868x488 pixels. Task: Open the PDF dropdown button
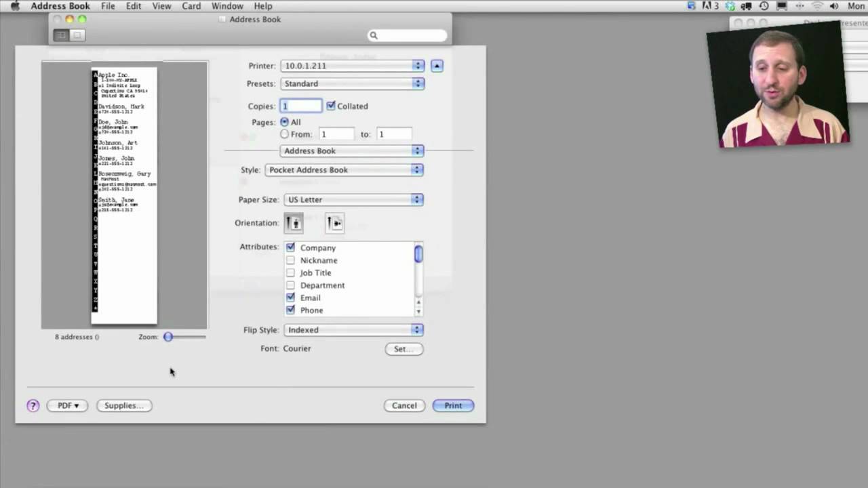67,405
